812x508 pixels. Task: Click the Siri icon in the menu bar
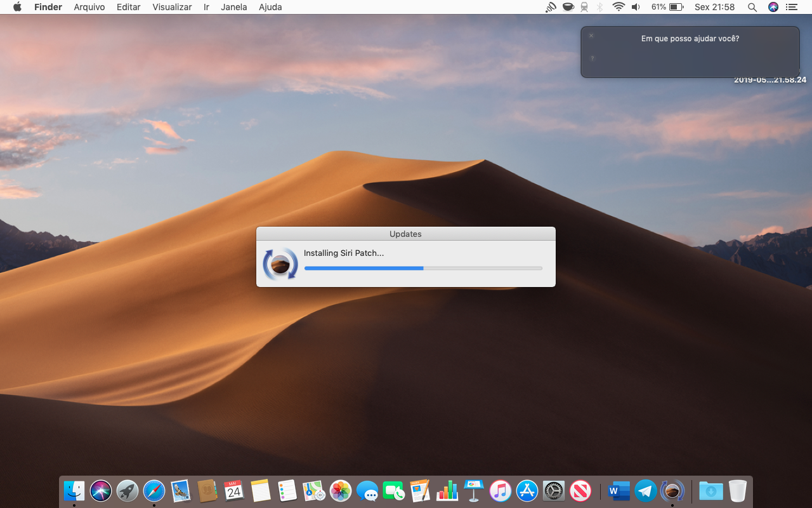[x=773, y=7]
